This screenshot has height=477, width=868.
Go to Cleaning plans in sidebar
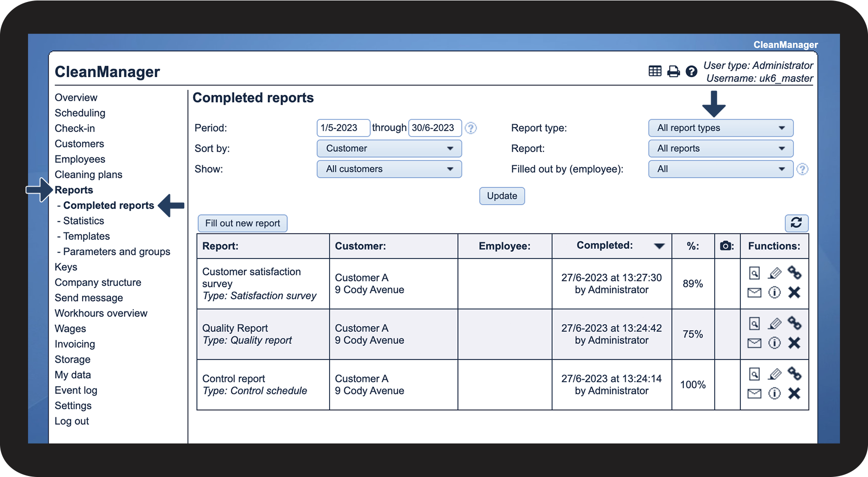[x=88, y=175]
